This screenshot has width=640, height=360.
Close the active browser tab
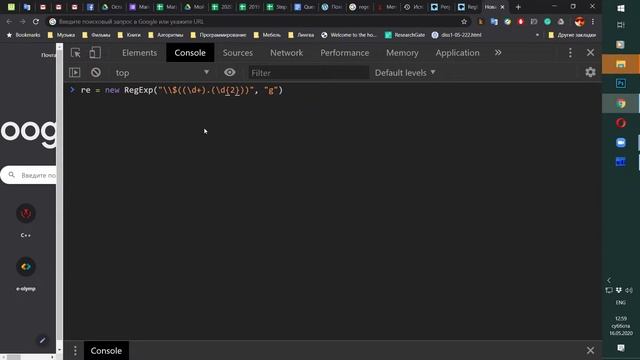[502, 7]
